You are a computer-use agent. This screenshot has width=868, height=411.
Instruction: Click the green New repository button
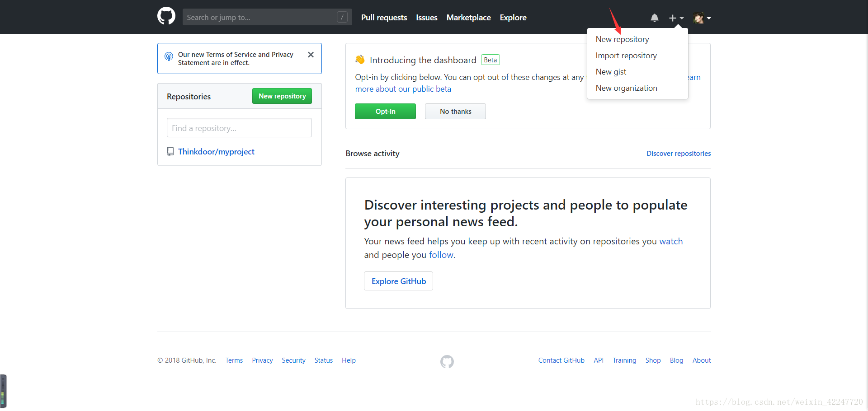[282, 96]
